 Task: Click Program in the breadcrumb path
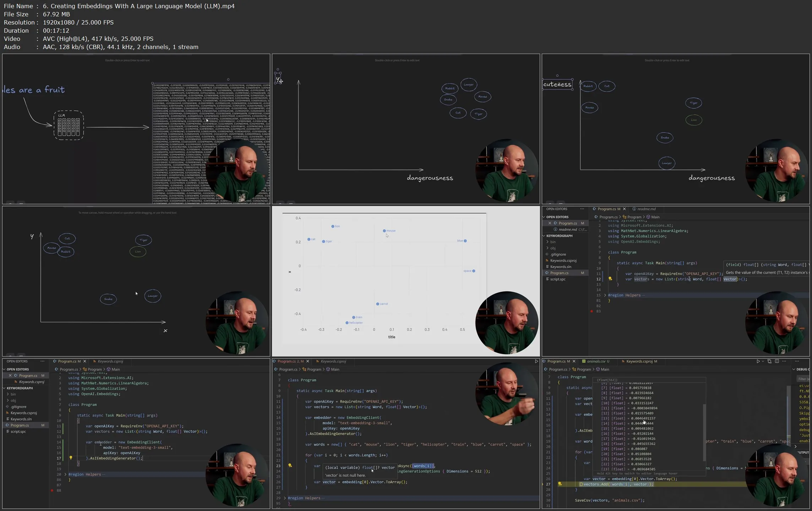(x=634, y=217)
